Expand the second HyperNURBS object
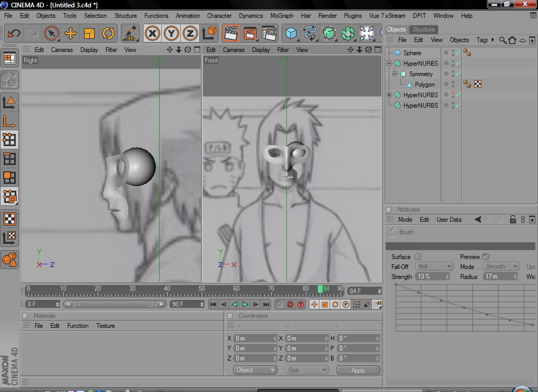 click(x=389, y=95)
